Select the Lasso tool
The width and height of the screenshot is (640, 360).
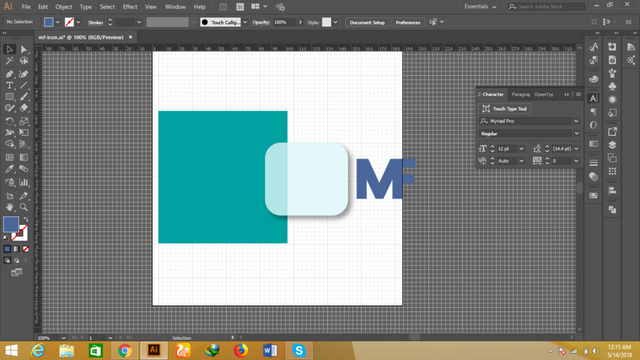(24, 61)
